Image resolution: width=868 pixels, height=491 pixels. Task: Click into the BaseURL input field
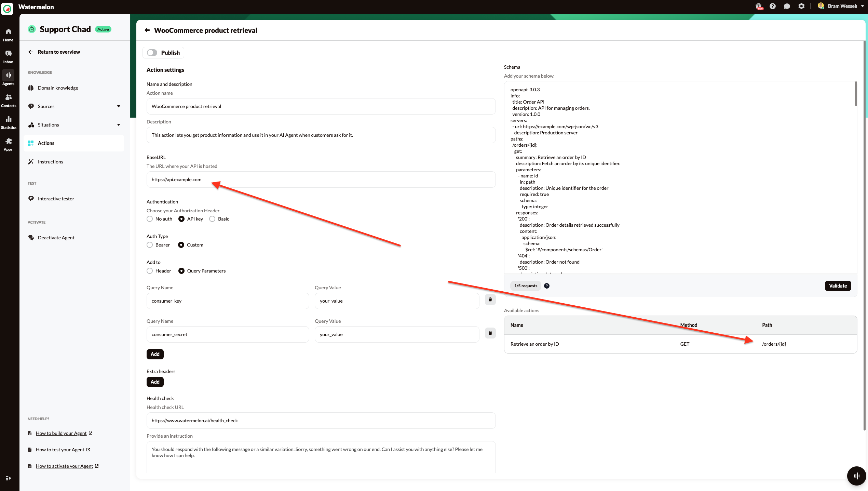tap(321, 180)
